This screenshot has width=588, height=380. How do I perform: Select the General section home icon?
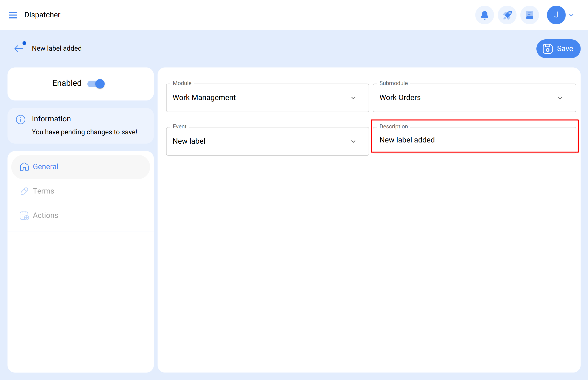tap(24, 167)
